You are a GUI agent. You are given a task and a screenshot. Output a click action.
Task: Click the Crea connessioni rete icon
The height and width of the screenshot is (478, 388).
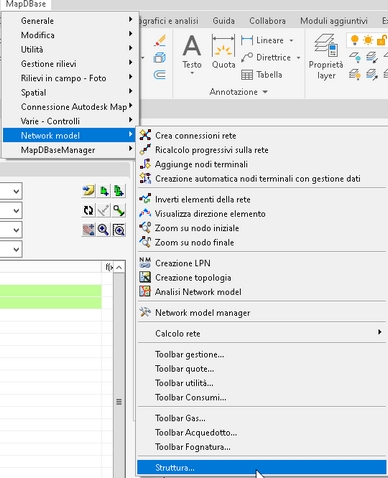coord(145,135)
